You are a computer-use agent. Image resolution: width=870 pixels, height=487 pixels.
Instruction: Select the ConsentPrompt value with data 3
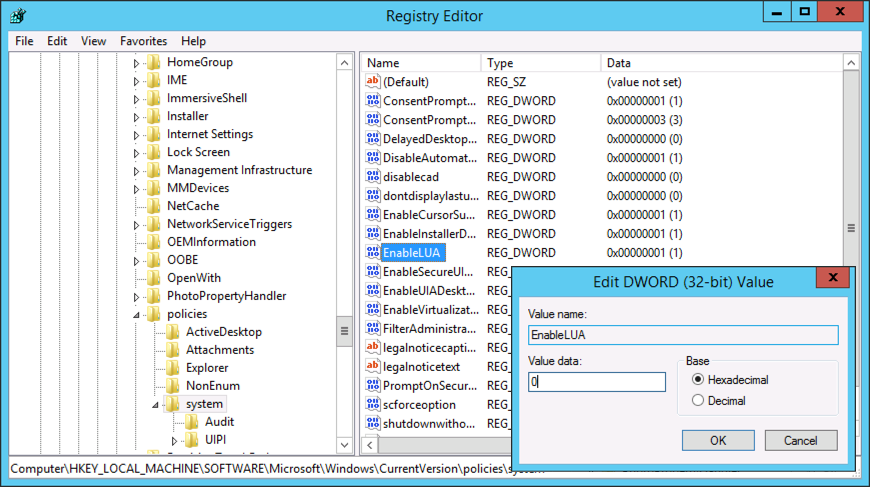[x=429, y=120]
